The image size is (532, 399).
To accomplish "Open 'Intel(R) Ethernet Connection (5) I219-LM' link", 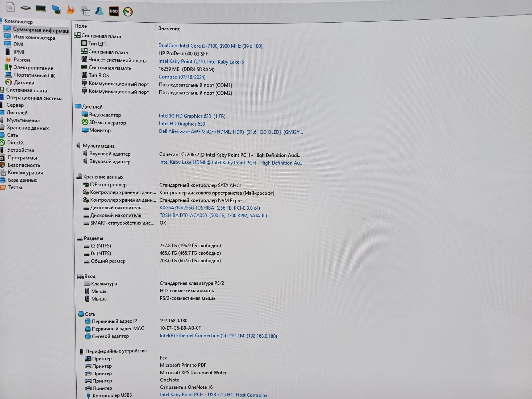I will pyautogui.click(x=218, y=336).
